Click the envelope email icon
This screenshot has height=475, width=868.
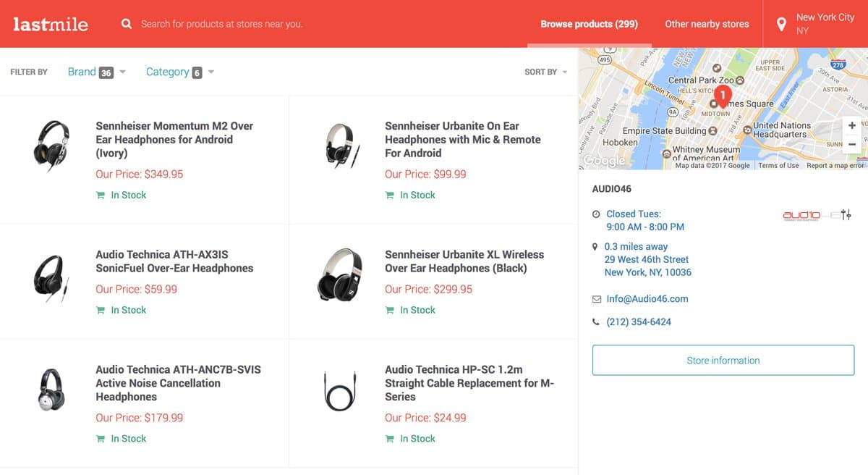[x=596, y=299]
